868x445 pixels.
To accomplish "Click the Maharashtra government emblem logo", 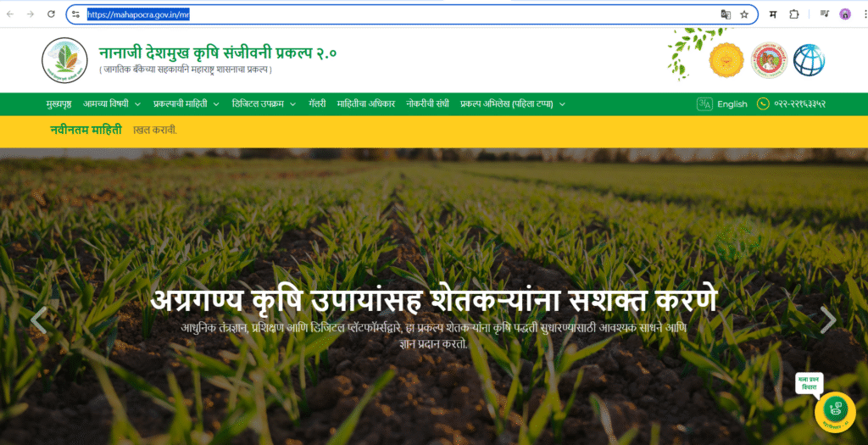I will tap(726, 60).
